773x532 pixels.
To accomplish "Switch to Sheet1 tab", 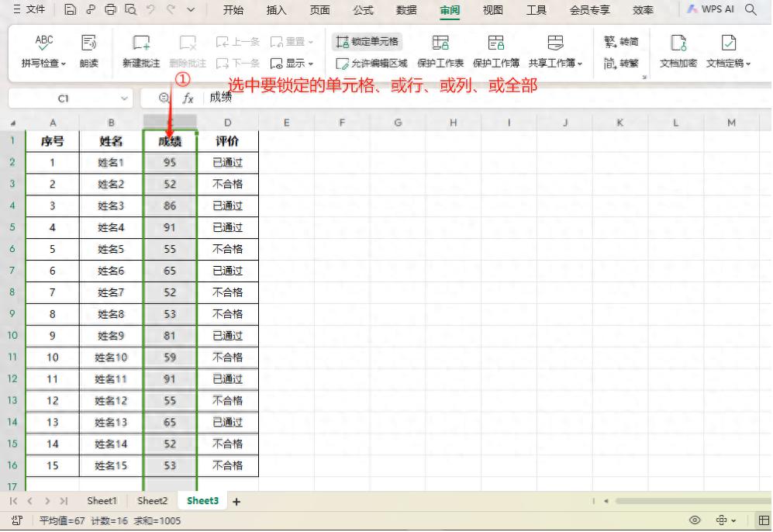I will 102,501.
